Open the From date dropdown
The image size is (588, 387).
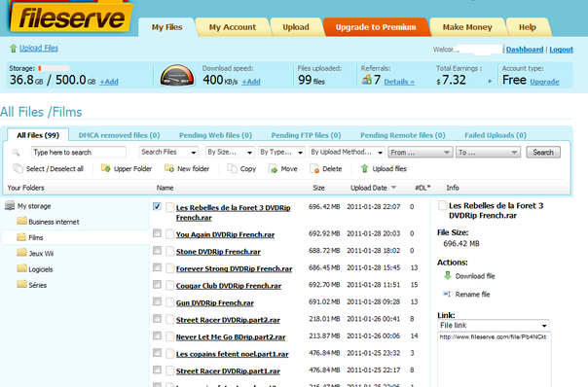tap(421, 152)
